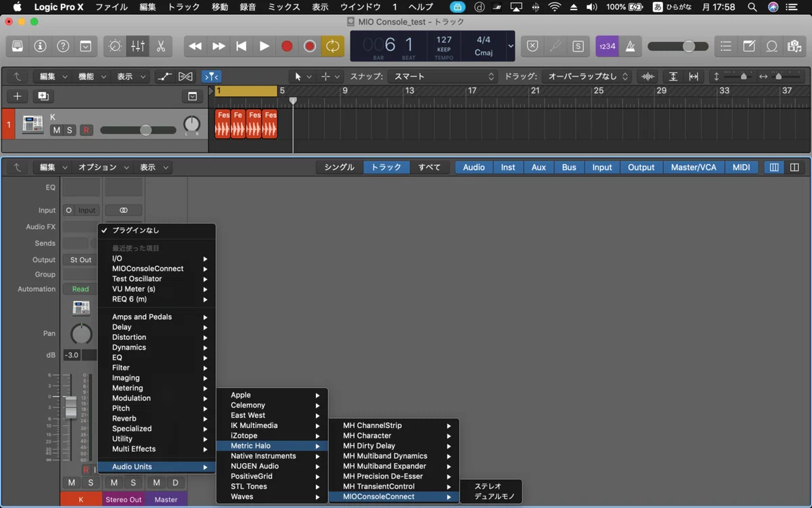Image resolution: width=812 pixels, height=508 pixels.
Task: Expand MH Dirty Delay submenu
Action: (394, 446)
